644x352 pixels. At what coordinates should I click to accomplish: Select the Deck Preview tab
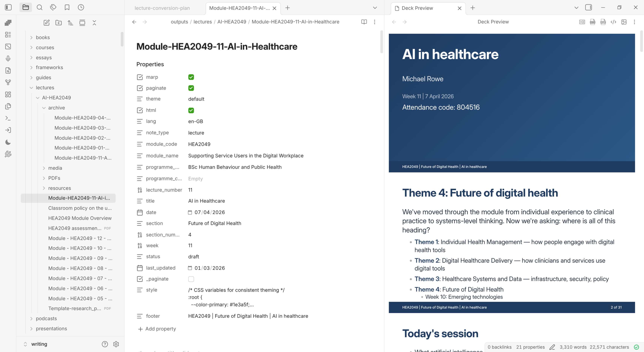coord(417,8)
